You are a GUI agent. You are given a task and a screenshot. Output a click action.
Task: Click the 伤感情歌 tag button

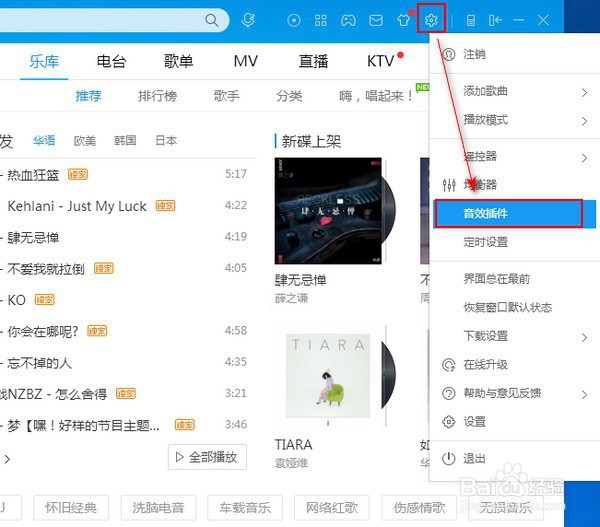pyautogui.click(x=419, y=507)
